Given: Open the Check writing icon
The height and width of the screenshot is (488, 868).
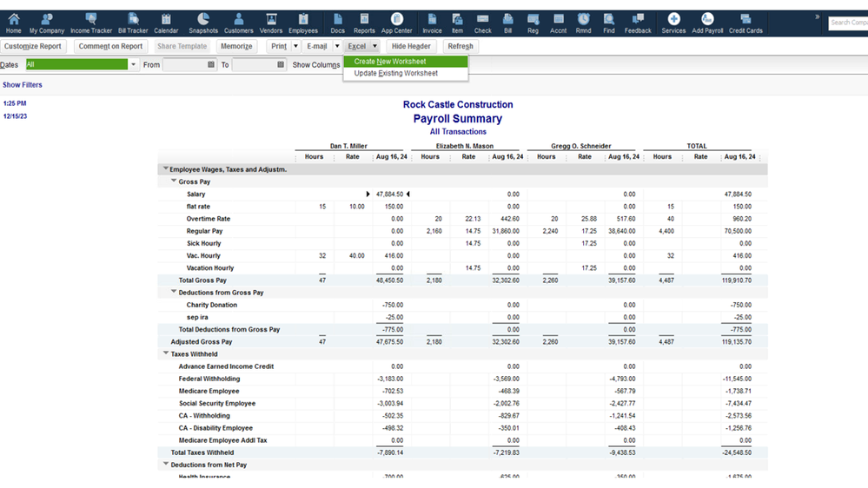Looking at the screenshot, I should pyautogui.click(x=483, y=23).
